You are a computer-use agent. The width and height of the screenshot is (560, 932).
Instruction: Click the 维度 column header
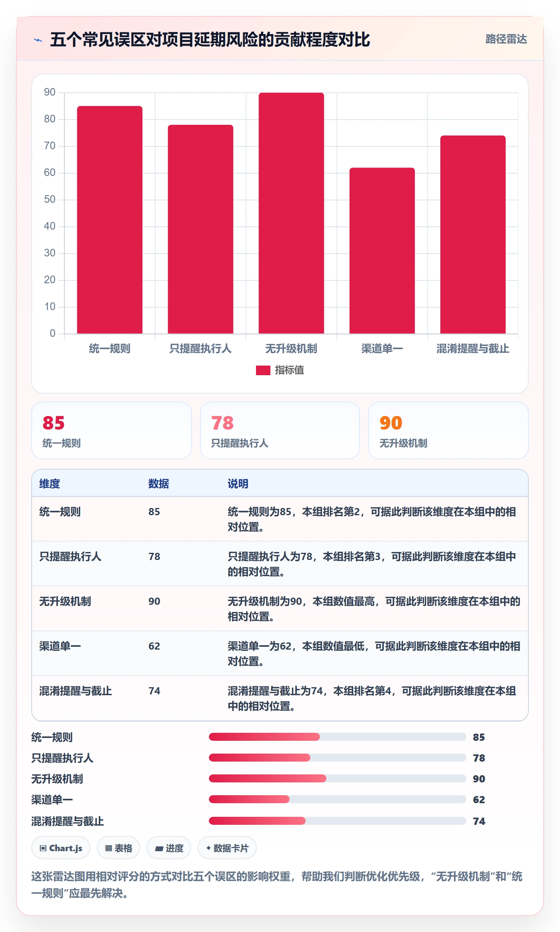(x=50, y=484)
